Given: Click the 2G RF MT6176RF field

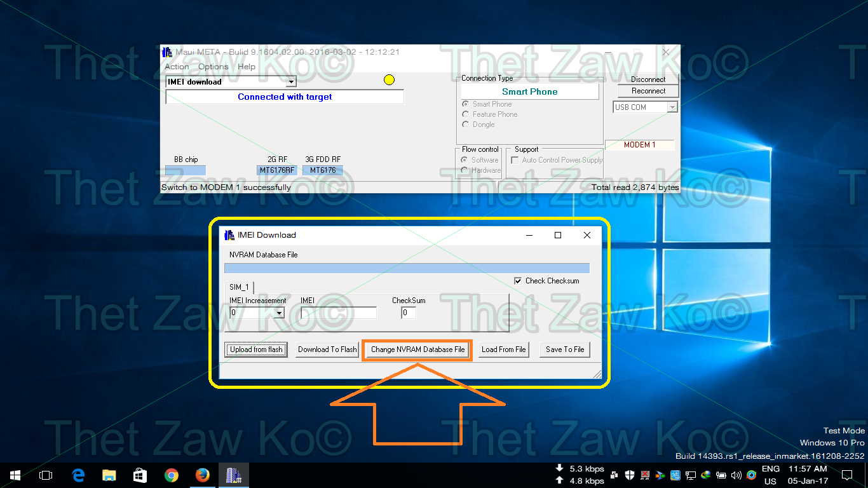Looking at the screenshot, I should [277, 170].
